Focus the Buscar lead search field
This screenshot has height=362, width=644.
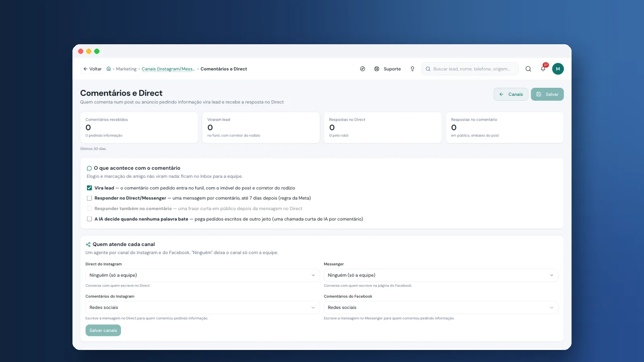point(470,69)
